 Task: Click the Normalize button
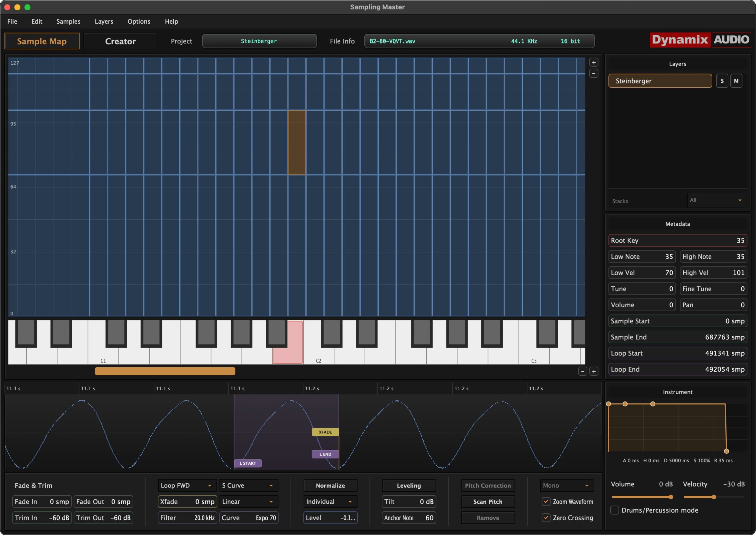pos(330,486)
